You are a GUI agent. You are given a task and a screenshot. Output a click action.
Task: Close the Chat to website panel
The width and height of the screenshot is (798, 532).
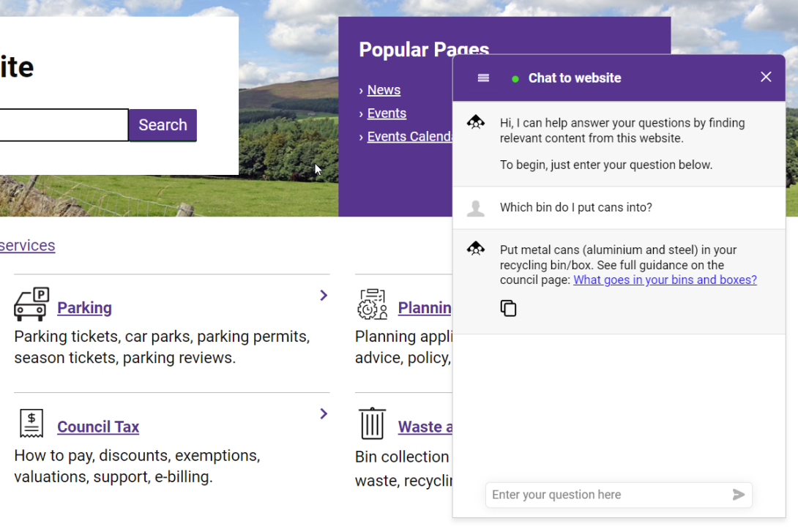coord(766,77)
